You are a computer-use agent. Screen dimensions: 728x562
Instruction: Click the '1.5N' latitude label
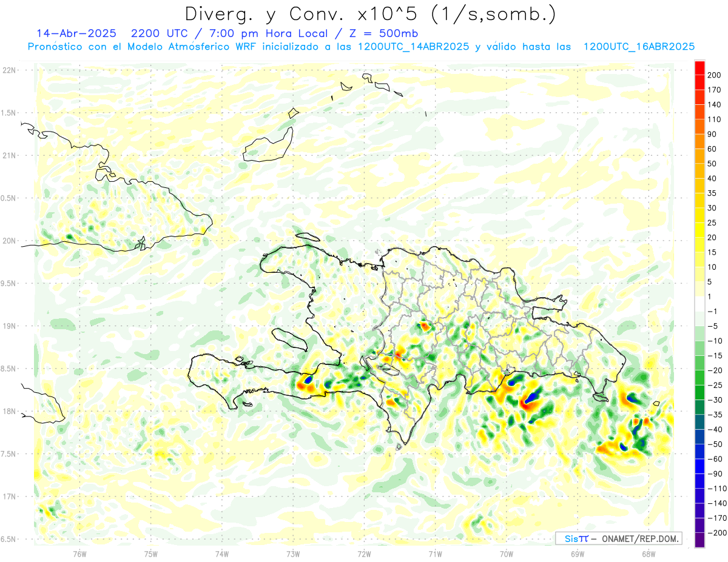[8, 113]
